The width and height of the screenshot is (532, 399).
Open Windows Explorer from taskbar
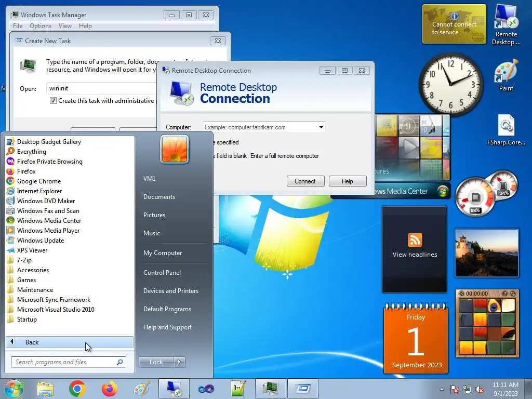46,389
